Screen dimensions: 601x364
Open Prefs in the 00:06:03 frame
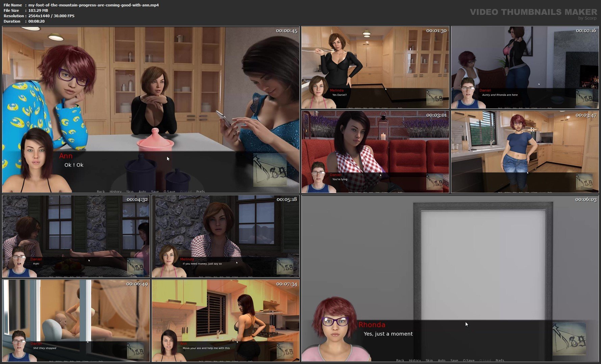coord(500,360)
